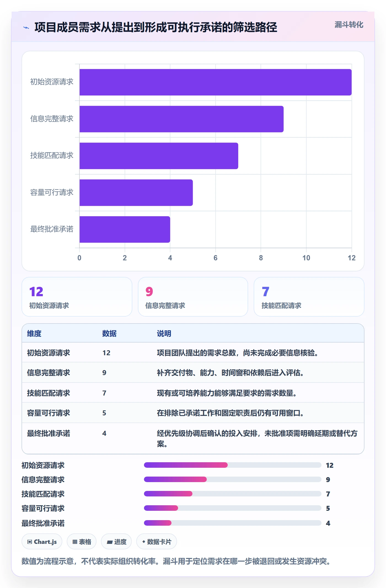Click the 漏斗转化 tag in header
Screen dimensions: 386x588
(349, 25)
